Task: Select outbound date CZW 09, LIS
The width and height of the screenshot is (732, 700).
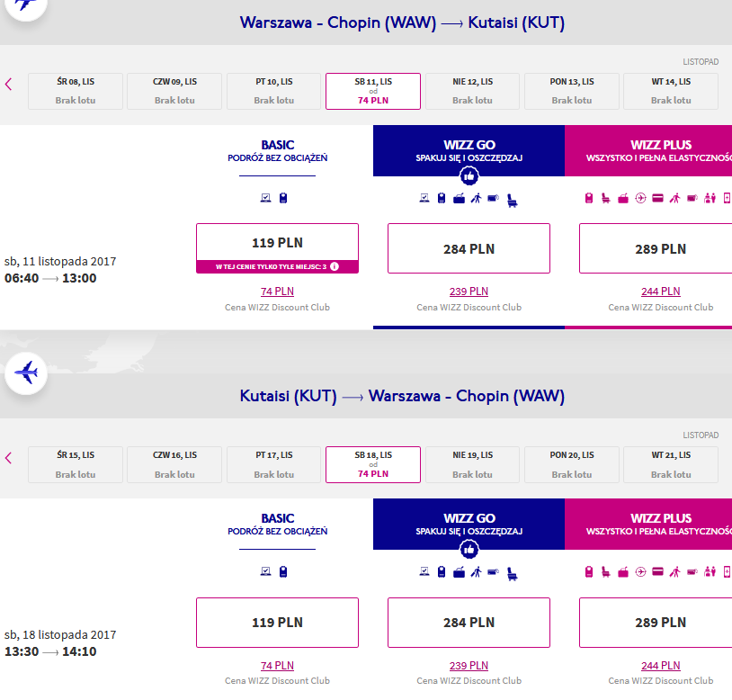Action: (174, 91)
